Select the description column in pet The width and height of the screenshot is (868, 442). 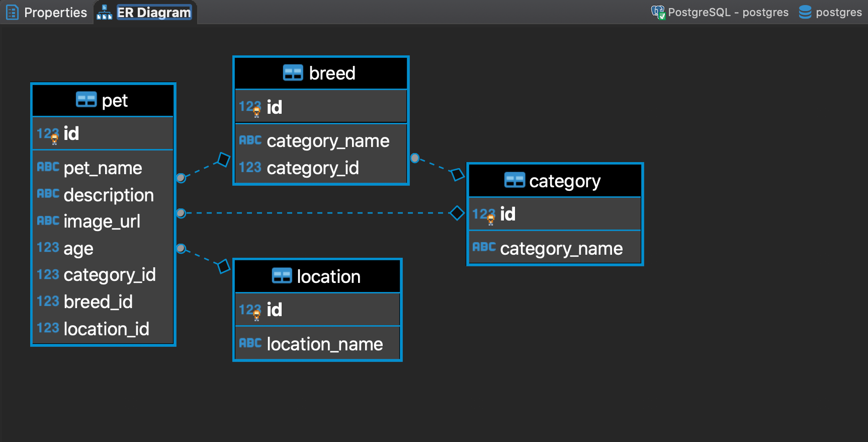coord(109,195)
